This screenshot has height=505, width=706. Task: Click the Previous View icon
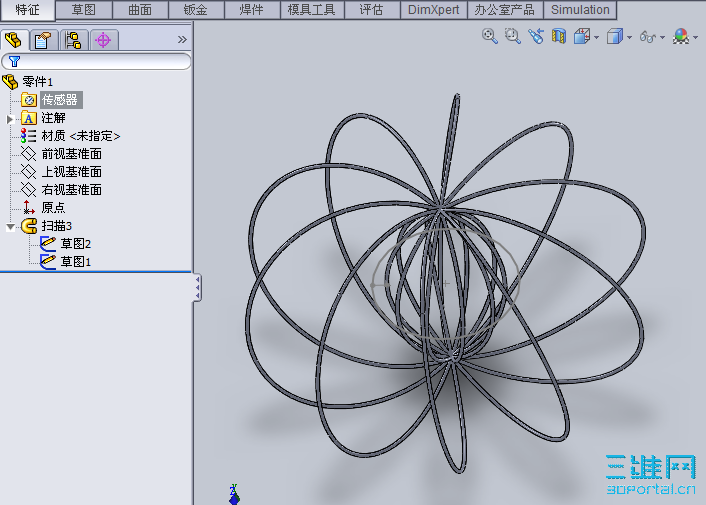536,37
